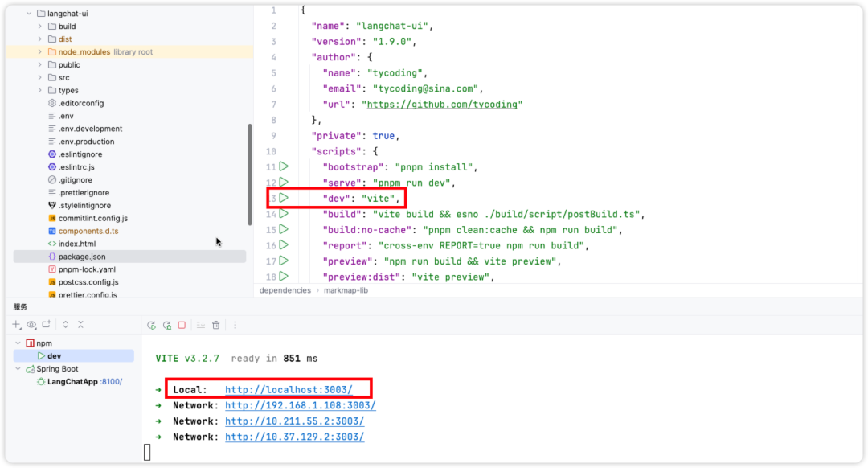Expand all services in the tree
The height and width of the screenshot is (468, 868).
coord(65,325)
